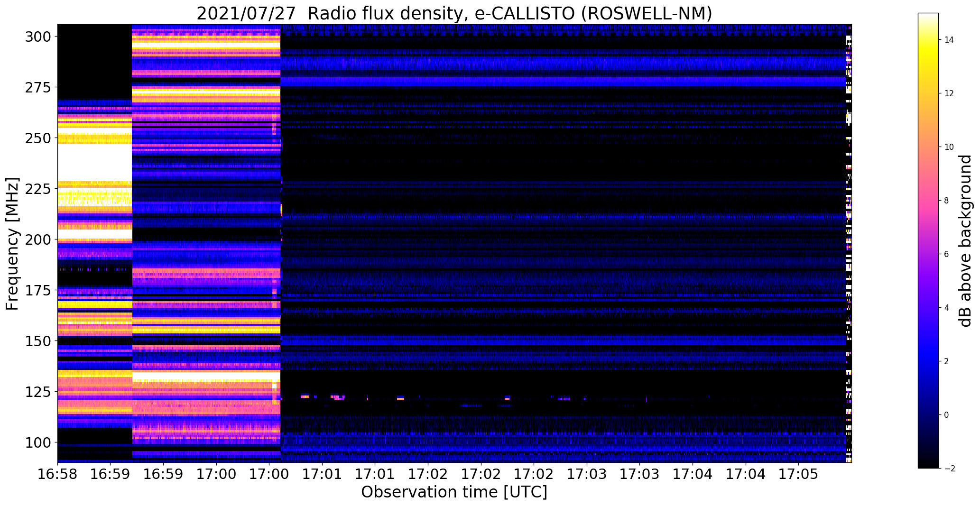Click the 'Observation time [UTC]' x-axis label
The width and height of the screenshot is (980, 506).
coord(454,492)
